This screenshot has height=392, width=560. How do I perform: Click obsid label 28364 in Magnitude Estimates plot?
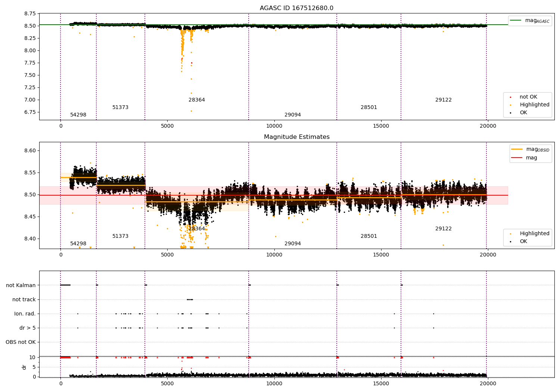196,229
